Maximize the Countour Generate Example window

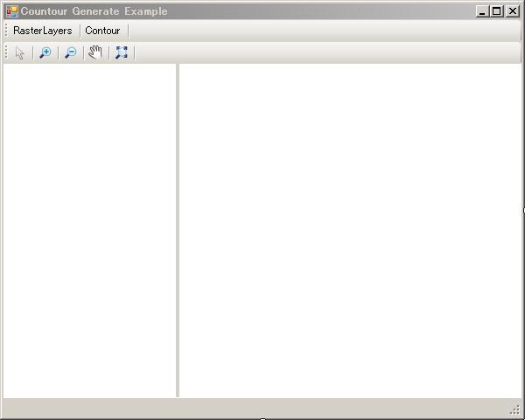pyautogui.click(x=496, y=11)
